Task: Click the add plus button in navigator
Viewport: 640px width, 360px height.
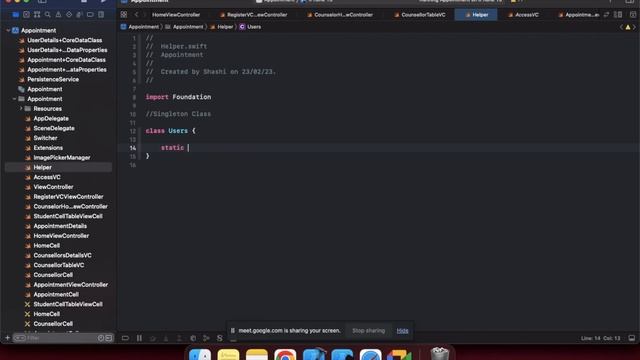Action: click(x=7, y=338)
